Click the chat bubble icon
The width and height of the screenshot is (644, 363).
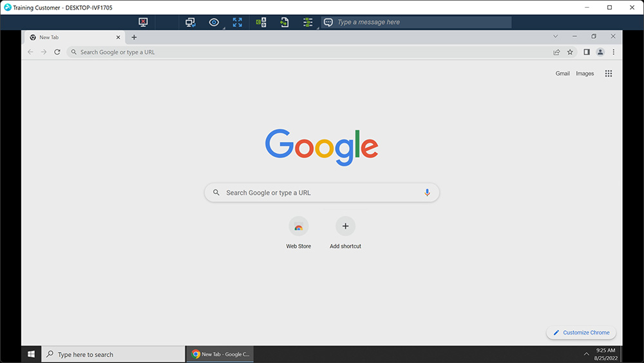click(328, 22)
